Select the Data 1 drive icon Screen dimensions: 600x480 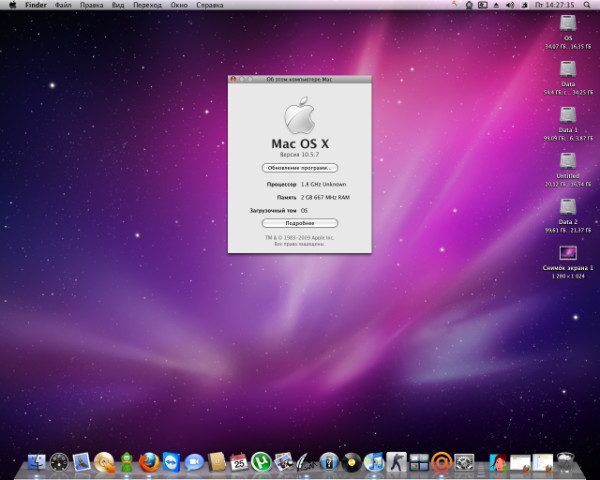coord(568,115)
